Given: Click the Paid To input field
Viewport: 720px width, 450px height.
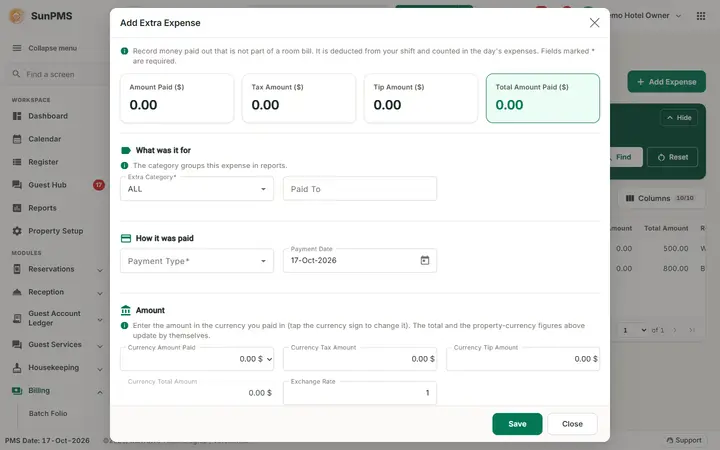Looking at the screenshot, I should point(360,189).
